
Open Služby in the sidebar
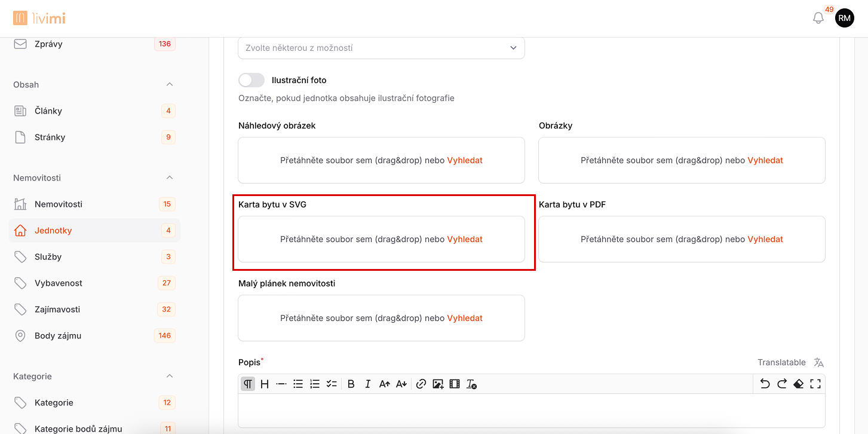click(94, 256)
